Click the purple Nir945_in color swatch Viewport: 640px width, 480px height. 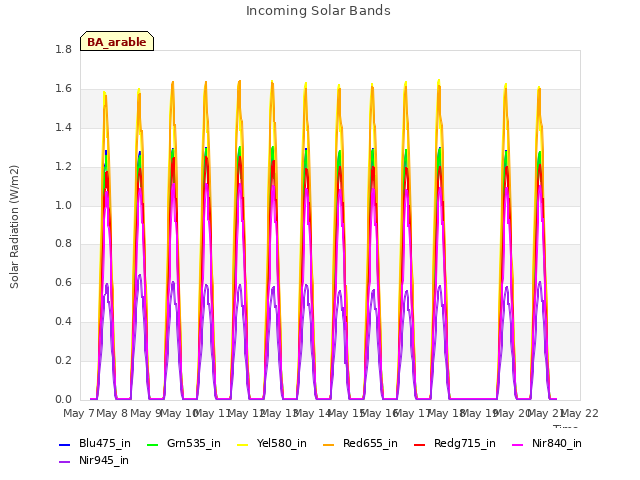(x=65, y=462)
